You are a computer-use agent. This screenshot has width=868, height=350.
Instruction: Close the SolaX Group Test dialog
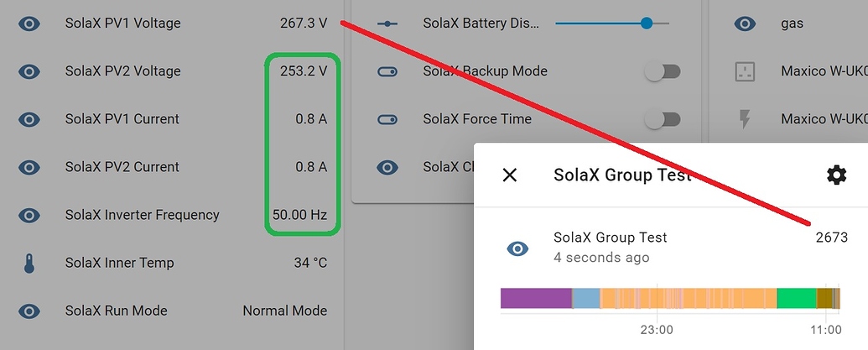coord(509,175)
